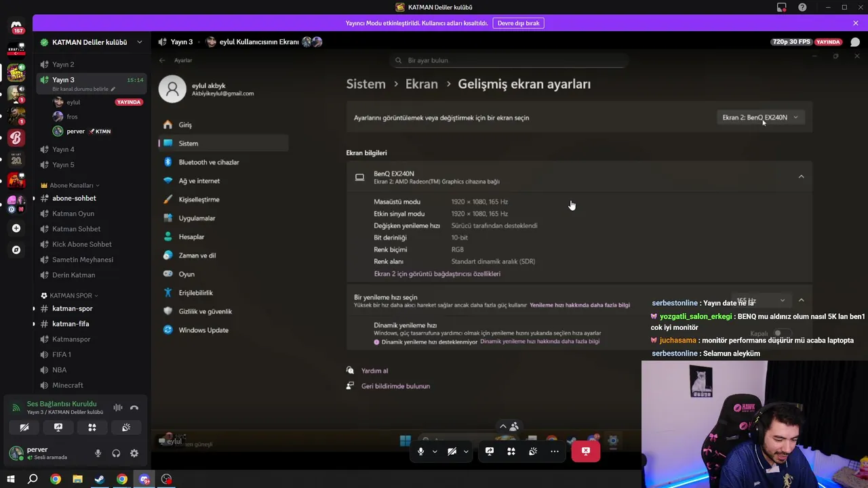Edit Bir kanal durumu belirle status
Image resolution: width=868 pixels, height=488 pixels.
(x=83, y=89)
